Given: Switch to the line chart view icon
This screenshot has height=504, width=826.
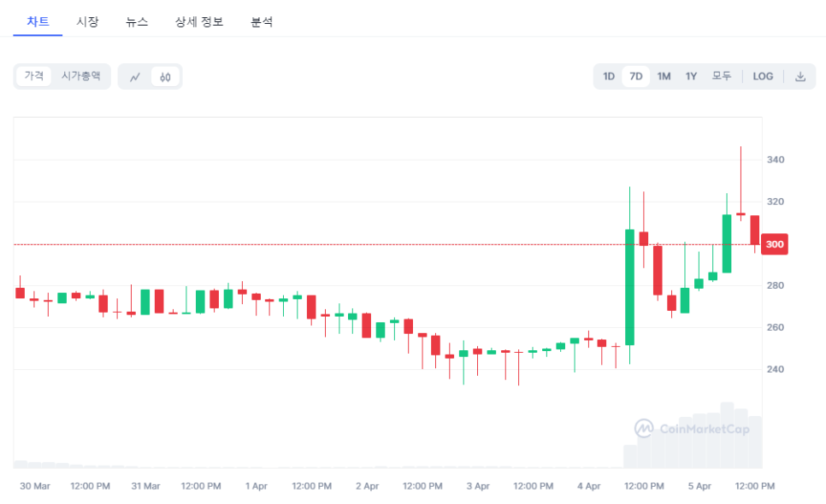Looking at the screenshot, I should (135, 77).
